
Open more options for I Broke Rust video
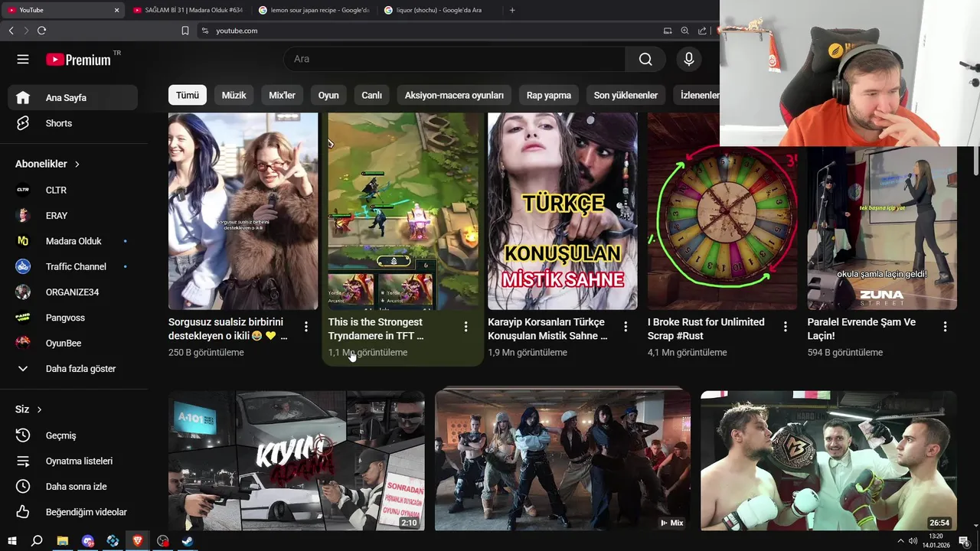click(x=786, y=327)
